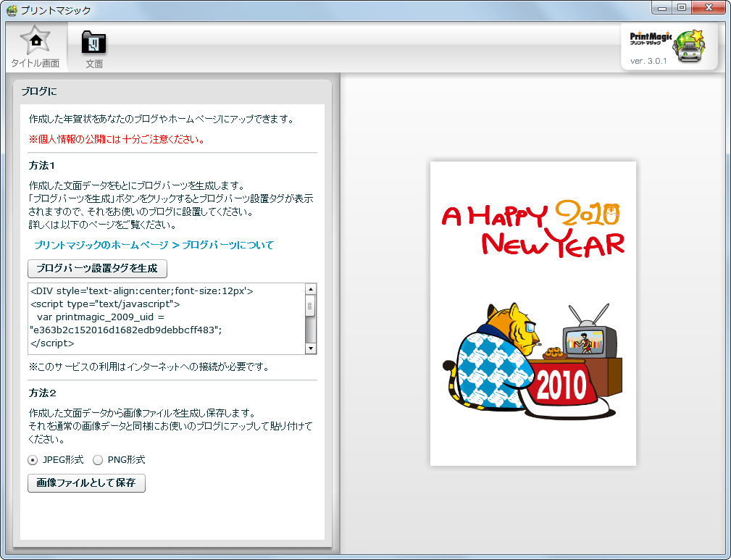Minimize the プリントマジック window

point(661,7)
